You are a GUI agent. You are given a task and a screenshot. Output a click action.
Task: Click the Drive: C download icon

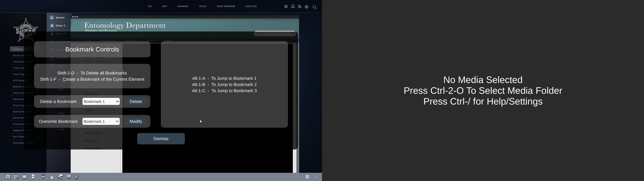pyautogui.click(x=52, y=26)
